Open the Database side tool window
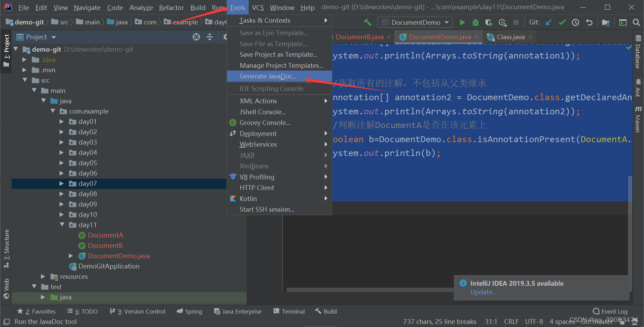 [638, 52]
